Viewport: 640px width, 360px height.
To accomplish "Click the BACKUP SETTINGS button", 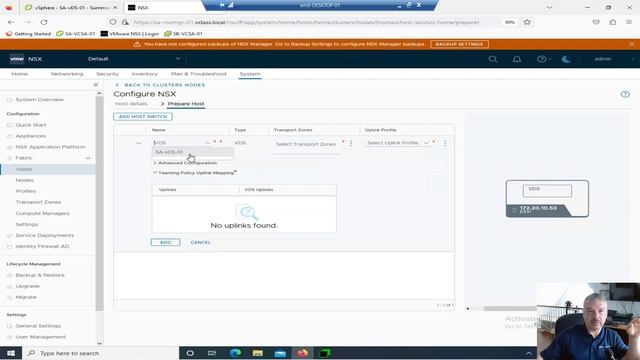I will (459, 44).
